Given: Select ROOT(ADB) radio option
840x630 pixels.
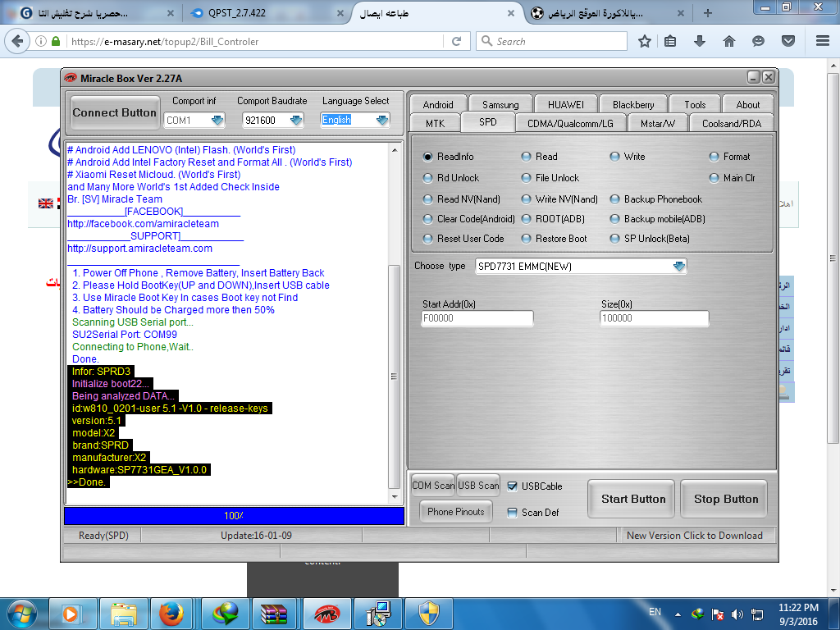Looking at the screenshot, I should pos(526,218).
